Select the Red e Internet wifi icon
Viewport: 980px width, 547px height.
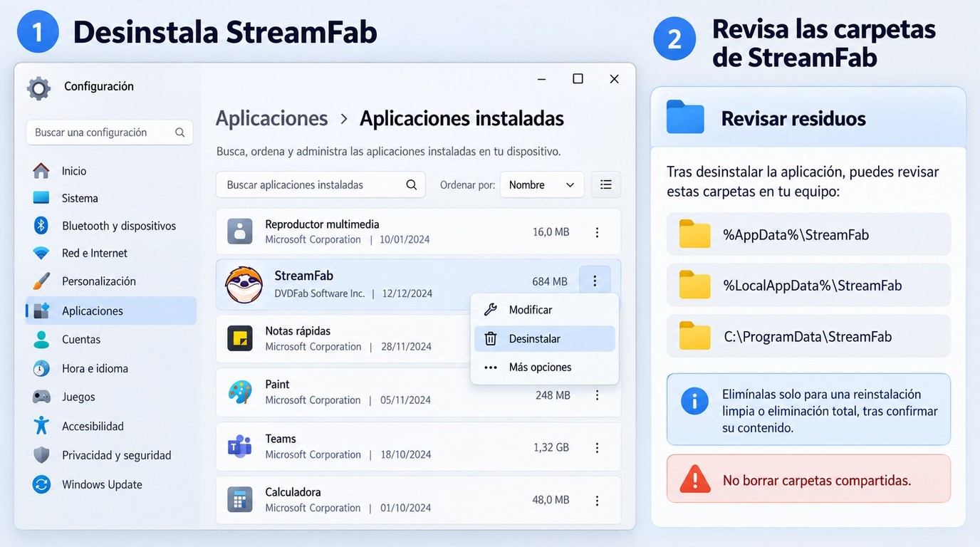tap(41, 253)
